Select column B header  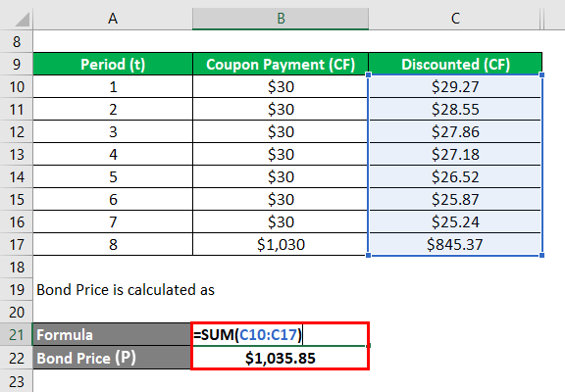pyautogui.click(x=281, y=18)
